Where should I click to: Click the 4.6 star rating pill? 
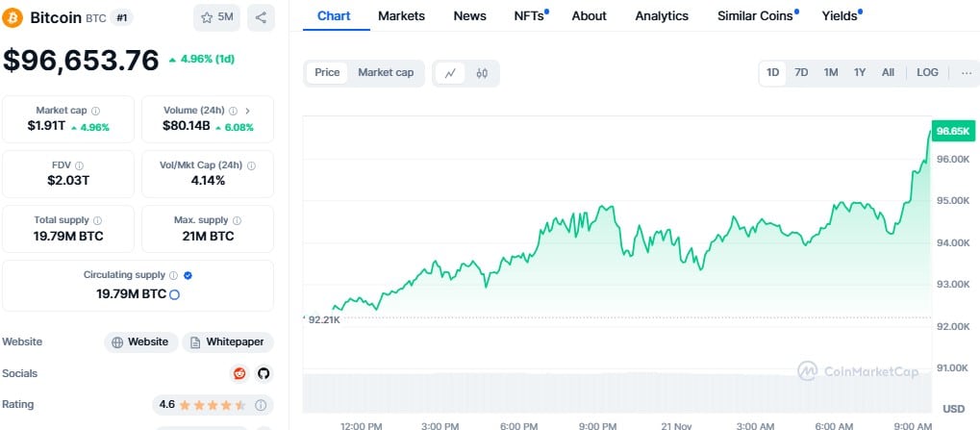click(x=213, y=405)
